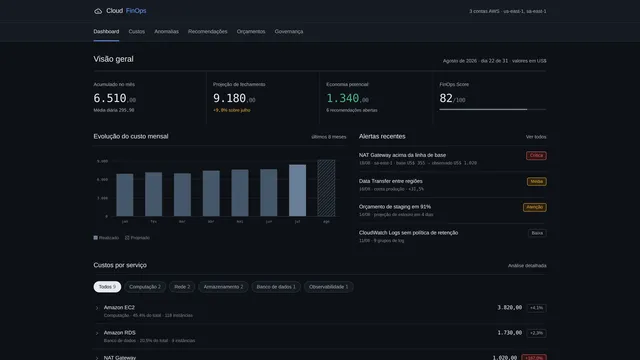Open the Dashboard tab

(x=106, y=31)
